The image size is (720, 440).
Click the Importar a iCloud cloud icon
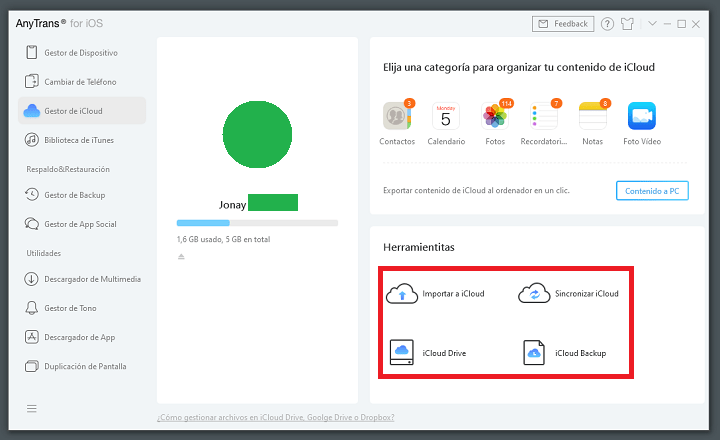(x=402, y=293)
